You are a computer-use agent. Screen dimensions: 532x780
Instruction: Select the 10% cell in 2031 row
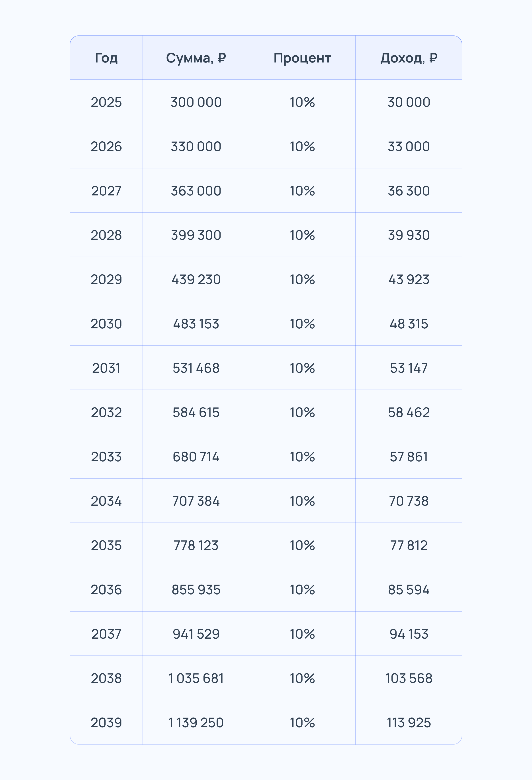302,368
